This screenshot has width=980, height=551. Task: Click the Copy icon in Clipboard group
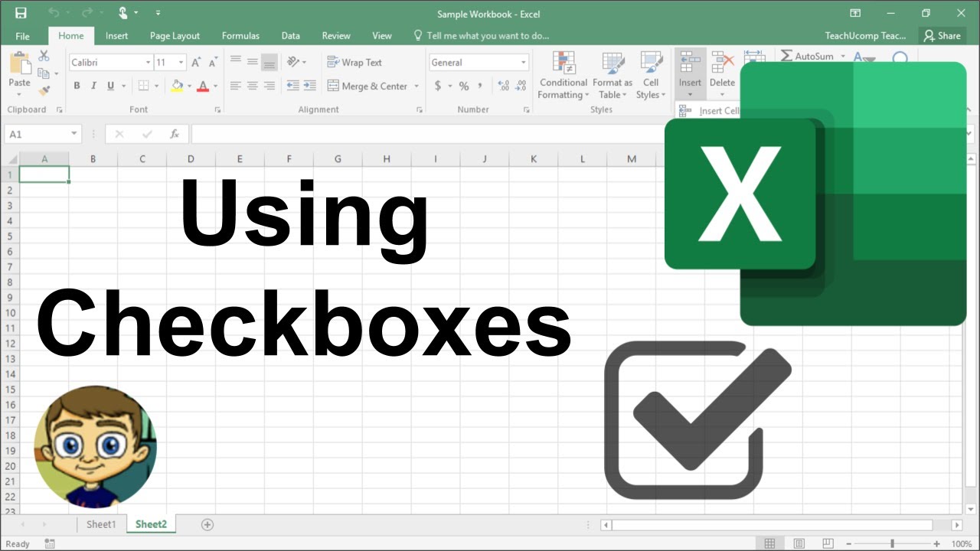(x=44, y=73)
